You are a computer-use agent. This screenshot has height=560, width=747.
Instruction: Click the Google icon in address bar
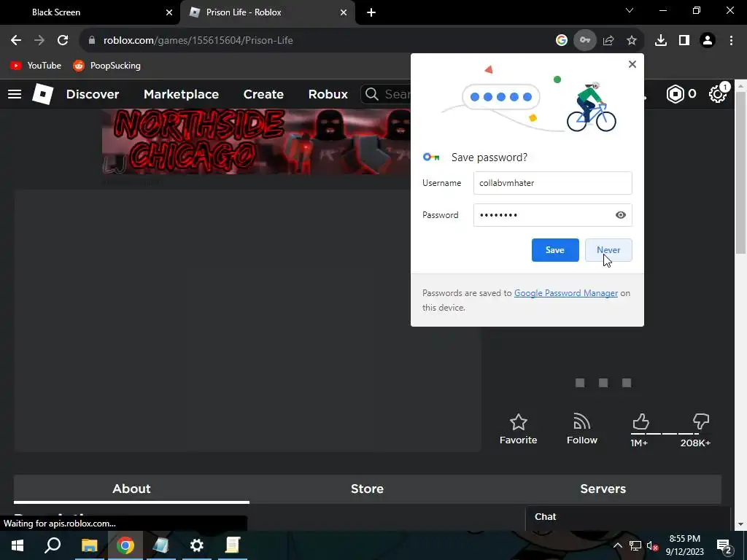pyautogui.click(x=562, y=41)
